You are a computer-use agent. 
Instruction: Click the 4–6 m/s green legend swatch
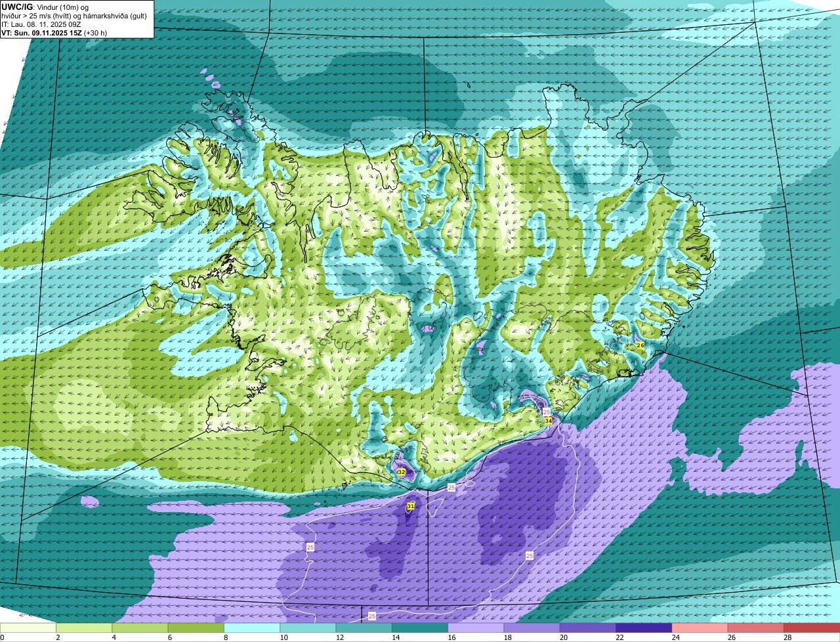[x=140, y=628]
